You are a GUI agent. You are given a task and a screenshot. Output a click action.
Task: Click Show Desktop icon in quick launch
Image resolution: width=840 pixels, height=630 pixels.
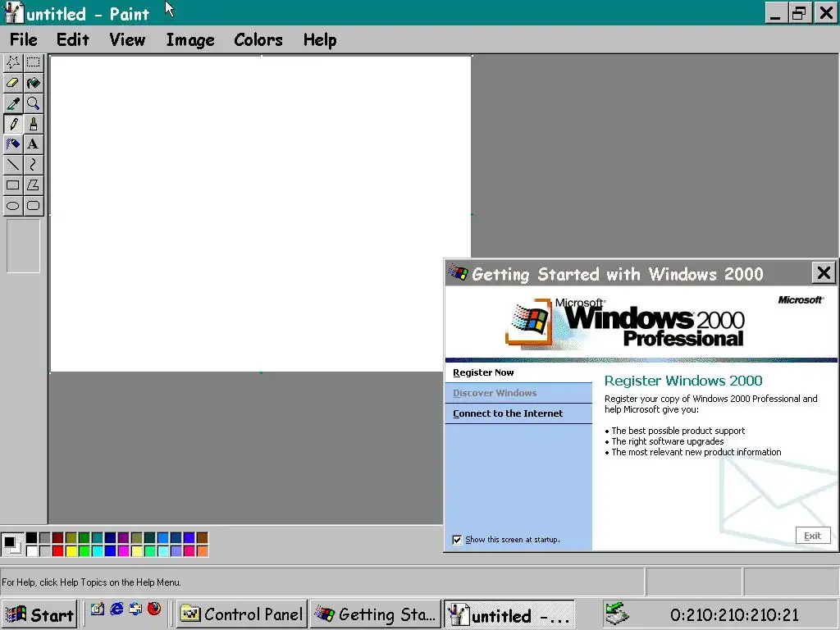click(x=98, y=609)
